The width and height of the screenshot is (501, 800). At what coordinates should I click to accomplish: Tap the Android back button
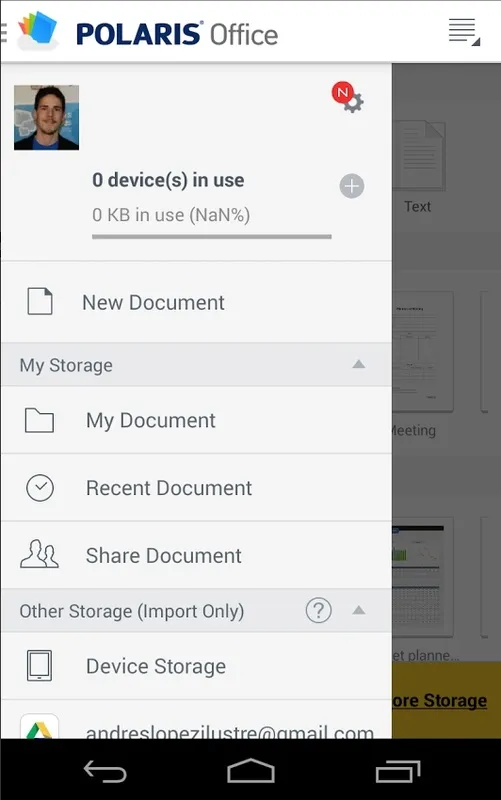[x=105, y=771]
